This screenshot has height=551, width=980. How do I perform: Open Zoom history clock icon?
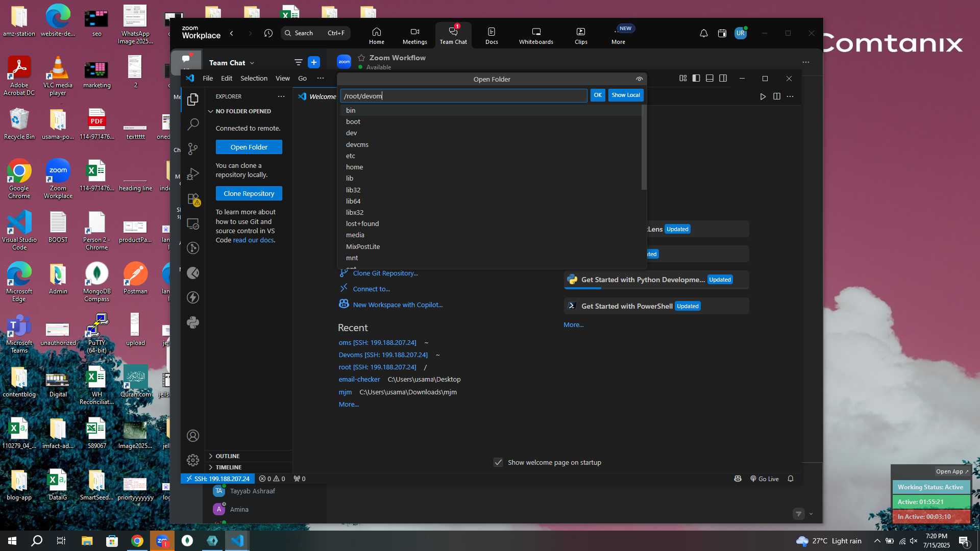coord(268,33)
